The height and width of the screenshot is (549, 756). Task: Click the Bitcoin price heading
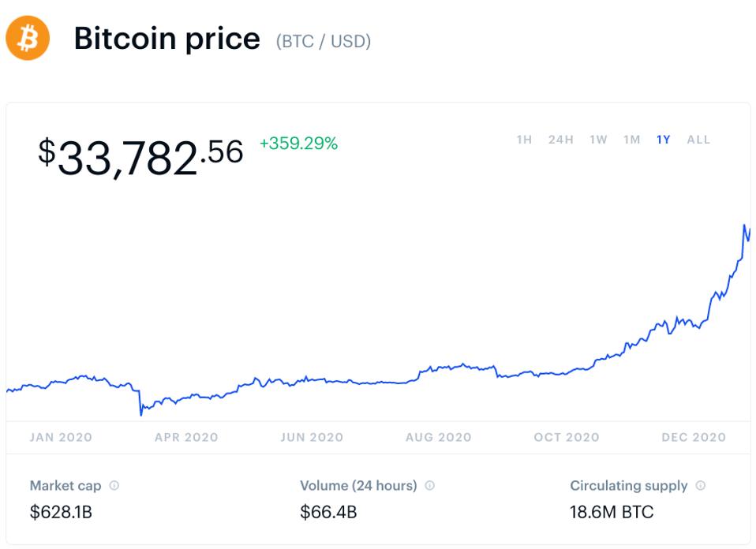(167, 39)
